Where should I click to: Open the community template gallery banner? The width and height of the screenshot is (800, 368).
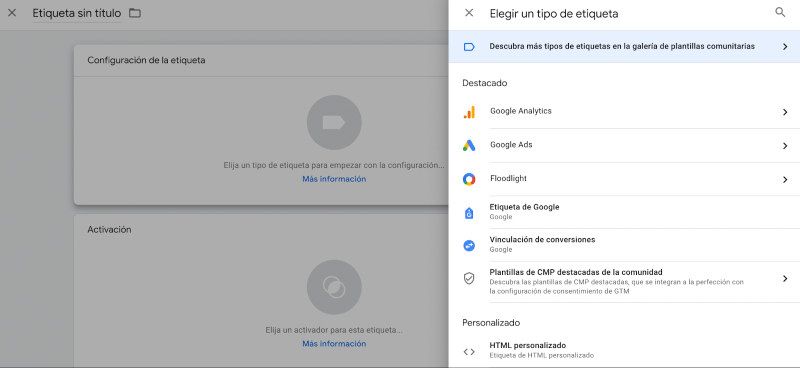click(x=624, y=46)
